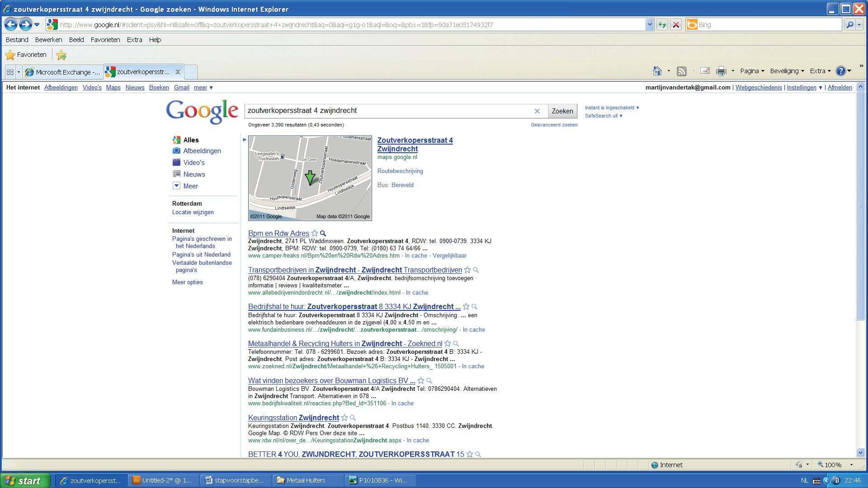Expand the 'meer' dropdown in top bar
Viewport: 868px width, 488px height.
(x=203, y=88)
